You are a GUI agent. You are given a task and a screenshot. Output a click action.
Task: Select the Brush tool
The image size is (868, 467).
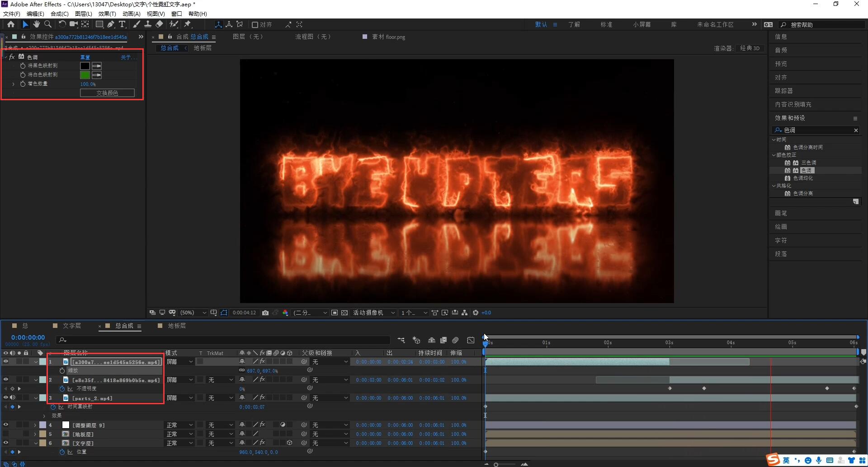(137, 24)
